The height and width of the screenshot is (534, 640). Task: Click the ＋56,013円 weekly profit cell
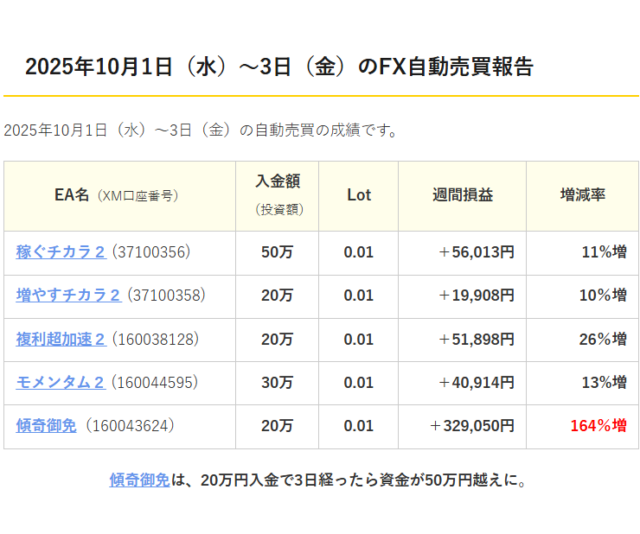click(x=476, y=252)
